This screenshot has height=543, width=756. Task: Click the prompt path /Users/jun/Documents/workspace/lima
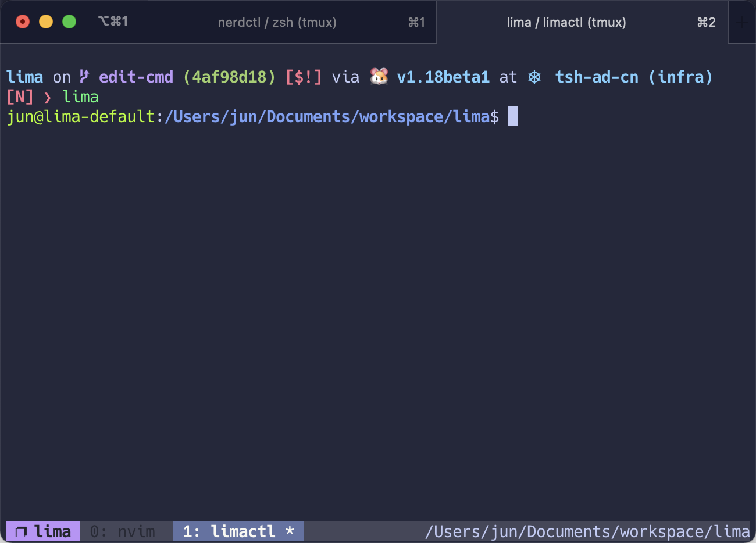[327, 116]
